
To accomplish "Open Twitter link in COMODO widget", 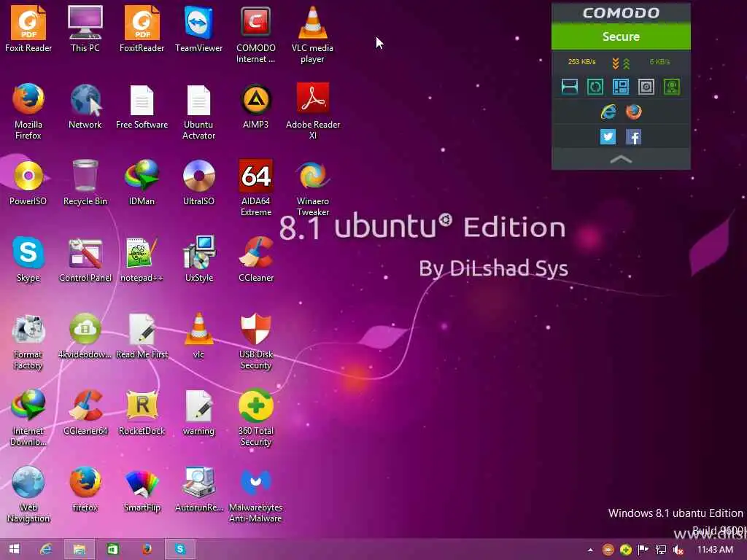I will 608,136.
